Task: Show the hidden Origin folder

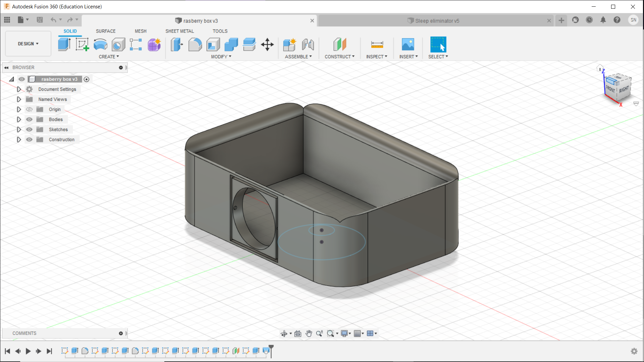Action: click(30, 109)
